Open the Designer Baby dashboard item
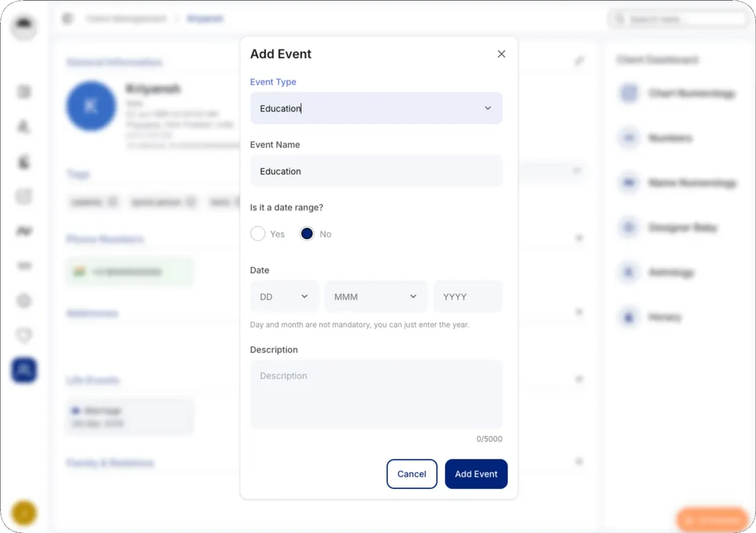 coord(669,227)
